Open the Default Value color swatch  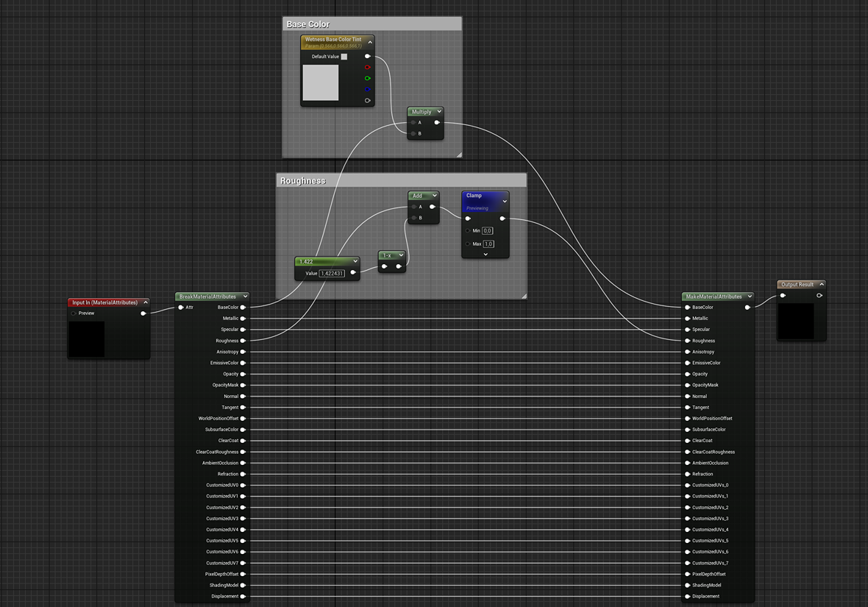pyautogui.click(x=344, y=57)
